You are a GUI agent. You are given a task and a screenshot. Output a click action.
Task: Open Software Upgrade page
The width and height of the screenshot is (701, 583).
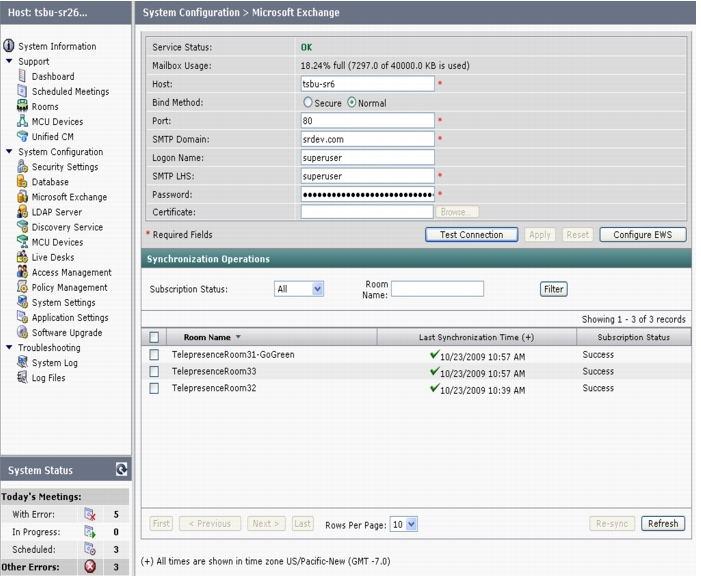67,333
